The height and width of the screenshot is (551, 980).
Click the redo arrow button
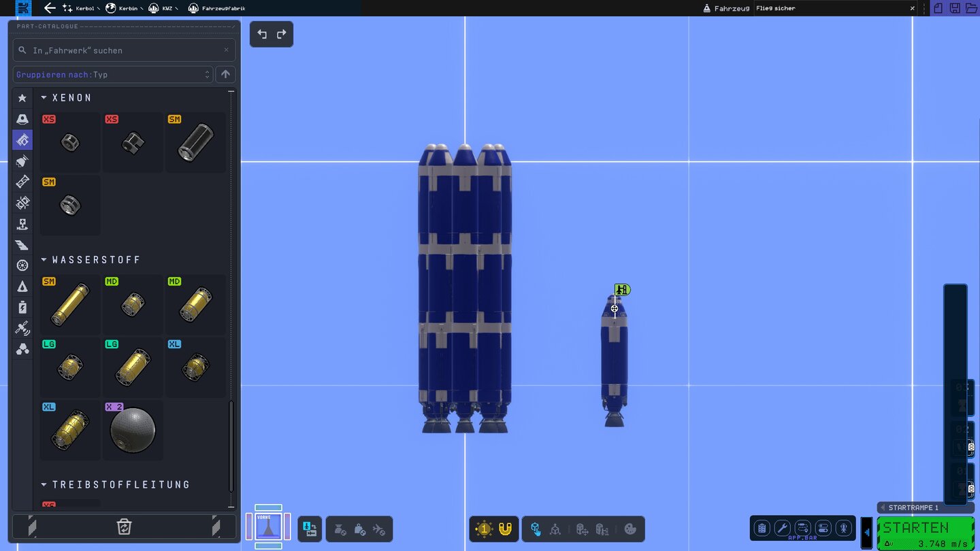point(281,34)
